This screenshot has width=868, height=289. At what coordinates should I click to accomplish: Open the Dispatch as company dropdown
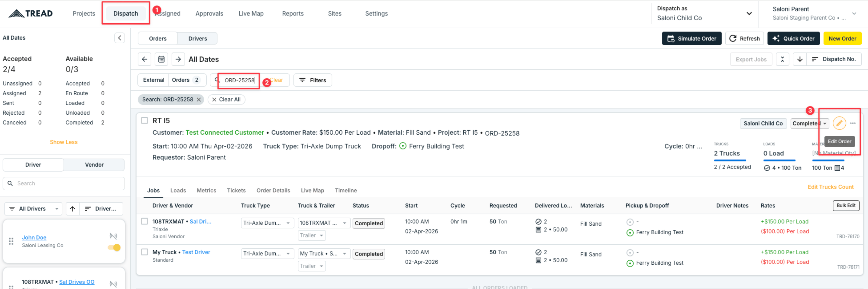coord(705,13)
